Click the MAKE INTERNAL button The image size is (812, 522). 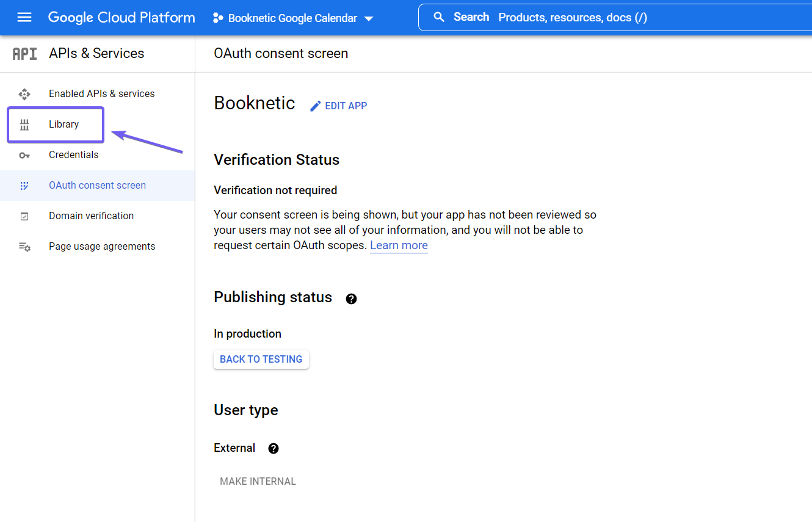click(258, 481)
